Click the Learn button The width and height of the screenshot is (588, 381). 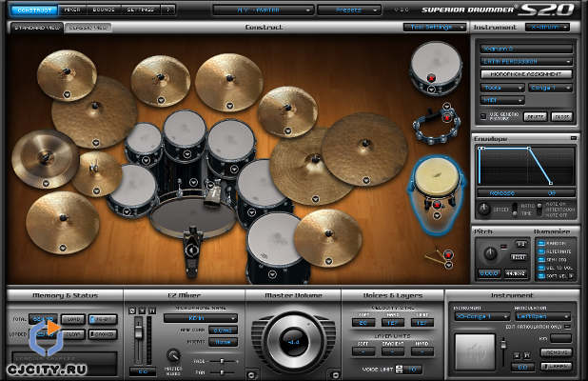tap(556, 366)
